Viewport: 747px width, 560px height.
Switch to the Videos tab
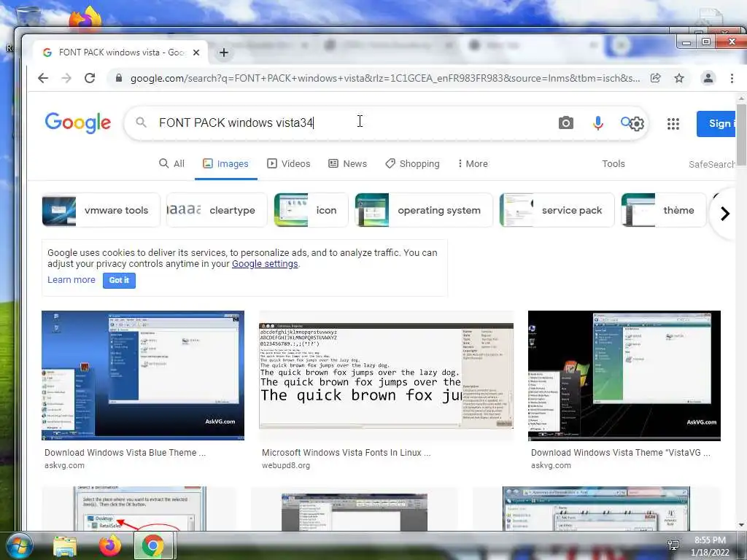tap(289, 164)
